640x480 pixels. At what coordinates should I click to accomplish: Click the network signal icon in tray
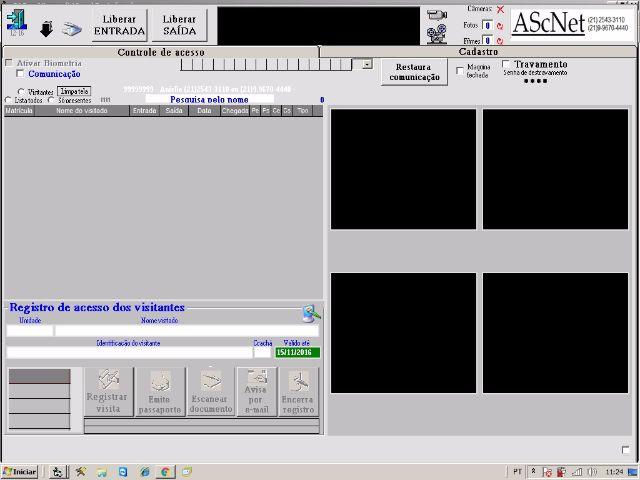pyautogui.click(x=578, y=472)
